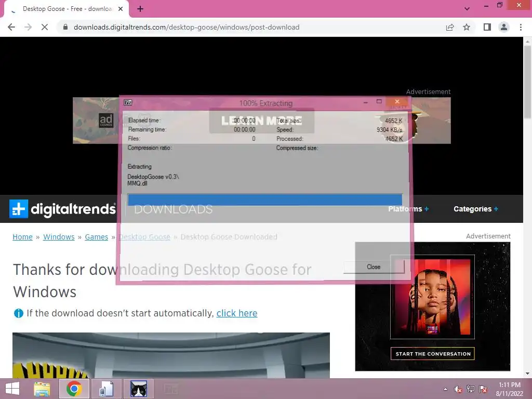The width and height of the screenshot is (532, 399).
Task: Click the 7z icon in extracting dialog
Action: click(128, 102)
